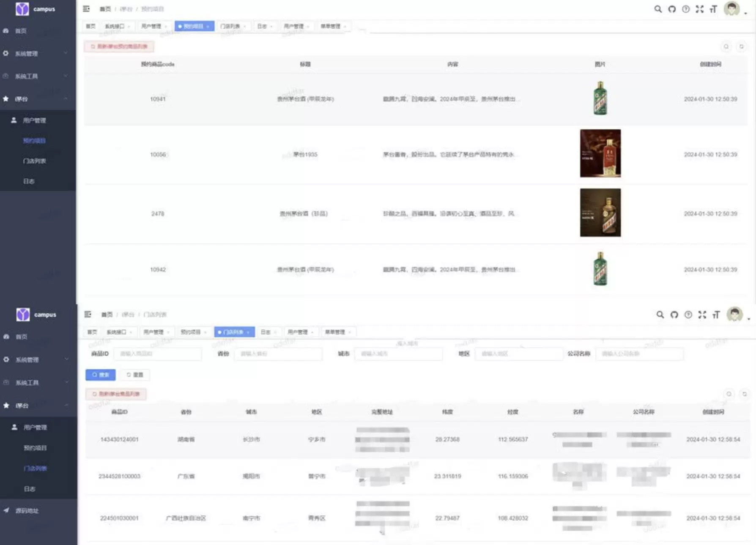756x545 pixels.
Task: Open 用户管理 under i茅台 in 预约项目 page sidebar
Action: coord(38,120)
